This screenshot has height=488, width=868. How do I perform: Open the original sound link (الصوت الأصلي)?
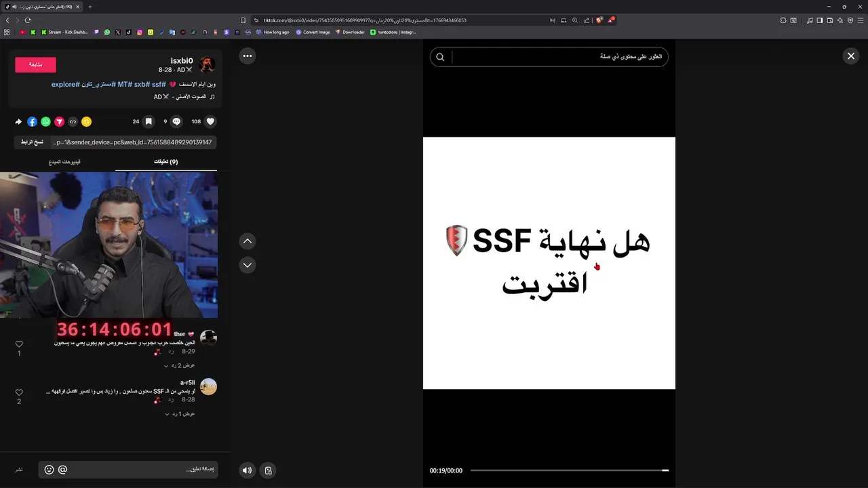(x=184, y=97)
